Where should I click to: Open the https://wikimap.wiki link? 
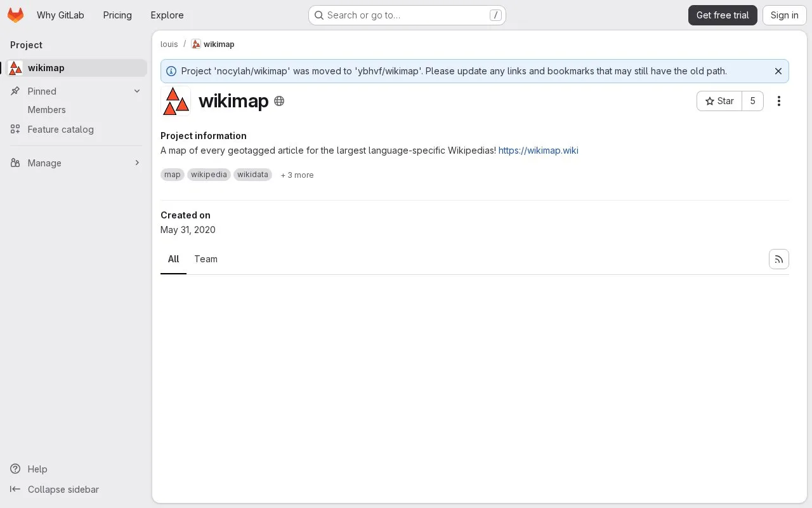[539, 150]
